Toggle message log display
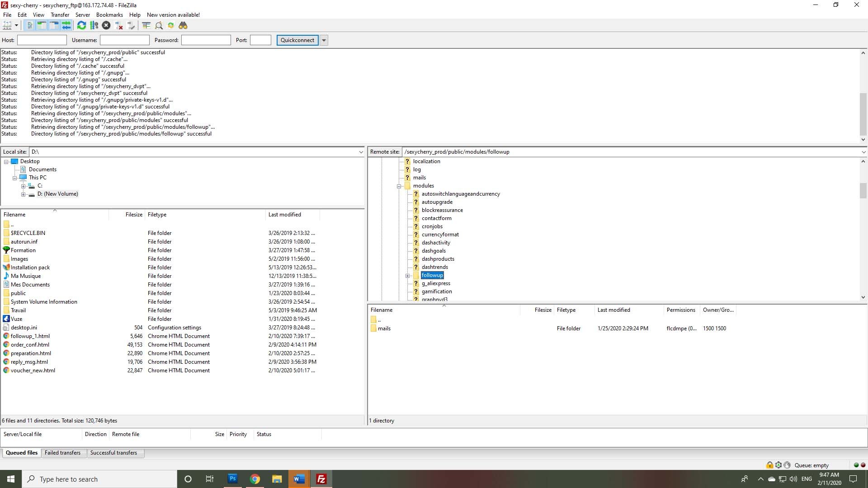This screenshot has height=488, width=868. (30, 26)
